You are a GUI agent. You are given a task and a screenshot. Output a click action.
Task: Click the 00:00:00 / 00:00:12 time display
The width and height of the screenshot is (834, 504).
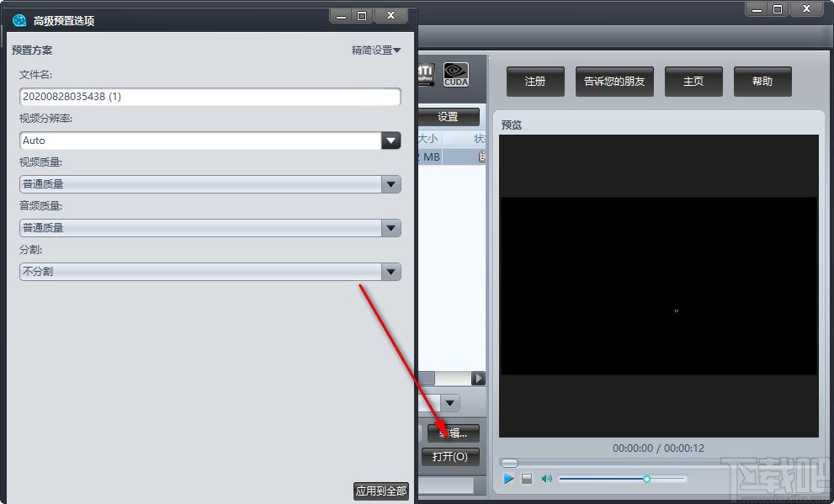click(658, 448)
